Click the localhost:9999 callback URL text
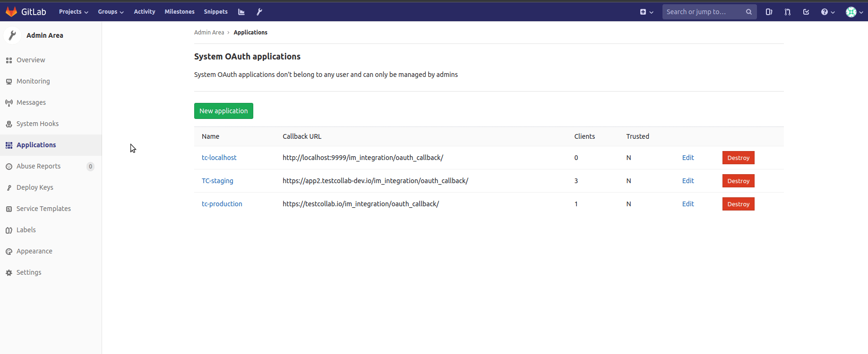 (363, 158)
